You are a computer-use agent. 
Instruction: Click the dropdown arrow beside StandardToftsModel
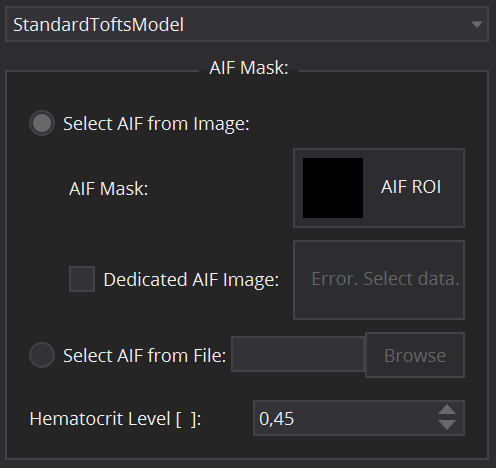click(477, 24)
